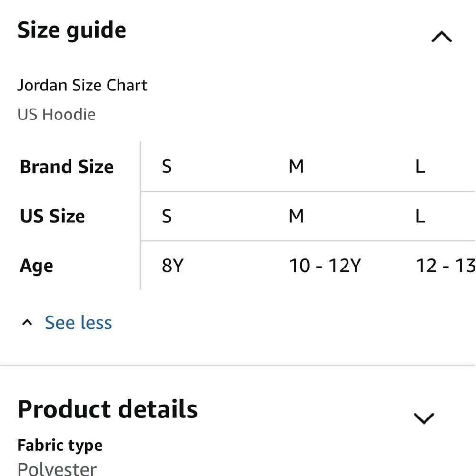Click size M in the US Size row

(x=296, y=216)
